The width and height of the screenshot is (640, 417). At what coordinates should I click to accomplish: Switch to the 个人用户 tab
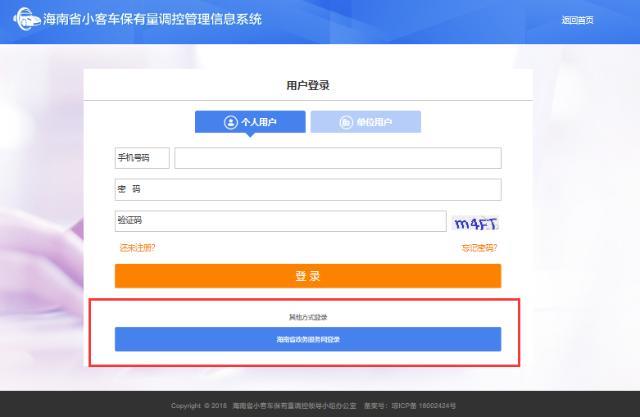(x=250, y=122)
